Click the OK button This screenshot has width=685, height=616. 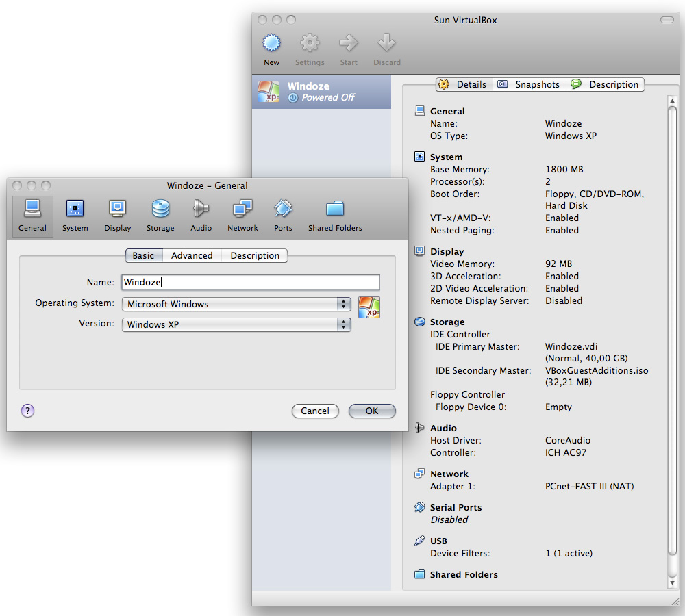click(x=372, y=411)
